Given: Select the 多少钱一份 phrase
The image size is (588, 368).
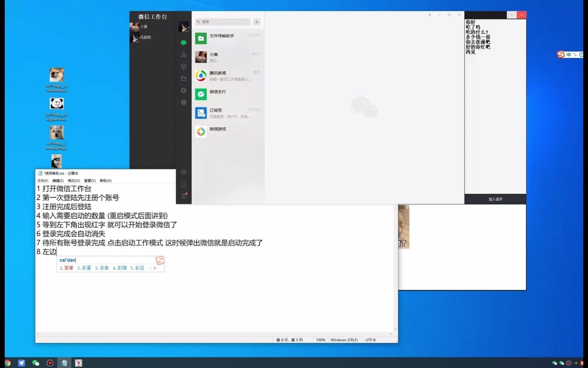Looking at the screenshot, I should pyautogui.click(x=478, y=37).
